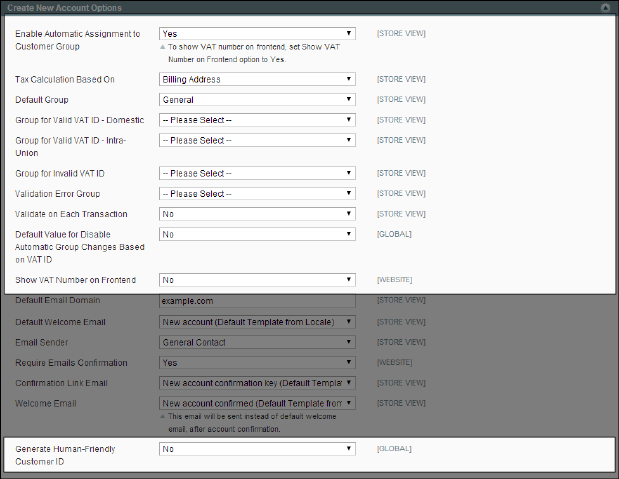Open Generate Human-Friendly Customer ID dropdown
The width and height of the screenshot is (619, 479).
click(257, 450)
